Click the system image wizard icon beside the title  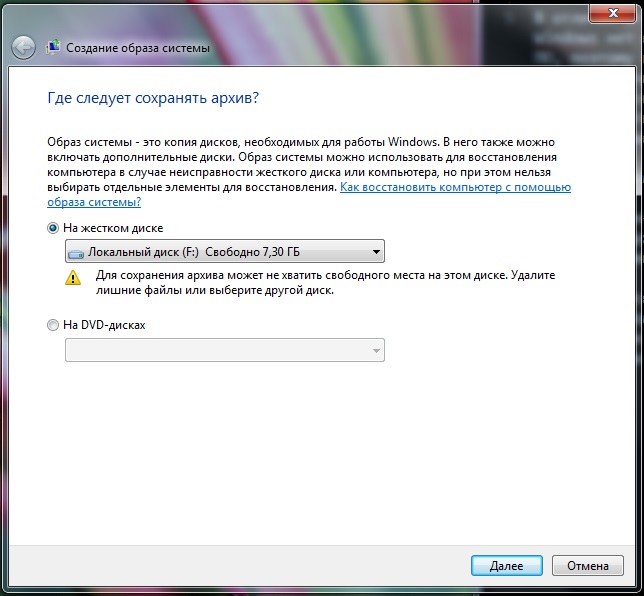pyautogui.click(x=53, y=47)
